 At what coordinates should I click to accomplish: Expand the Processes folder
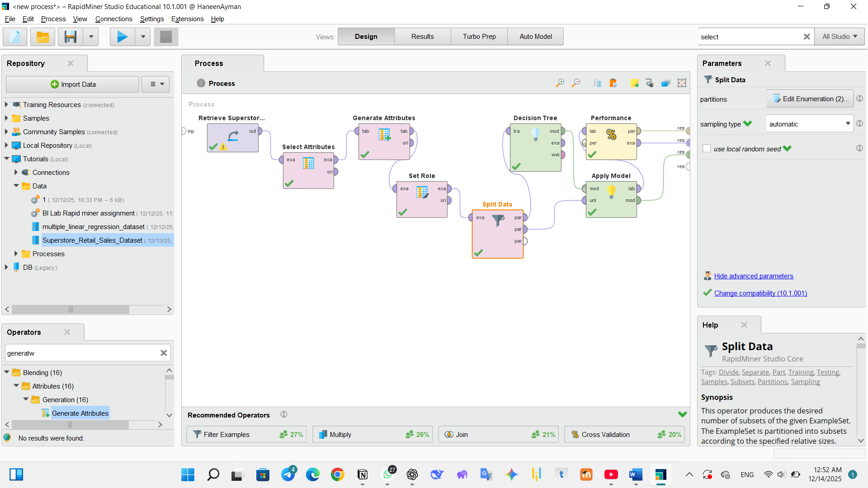pyautogui.click(x=16, y=253)
